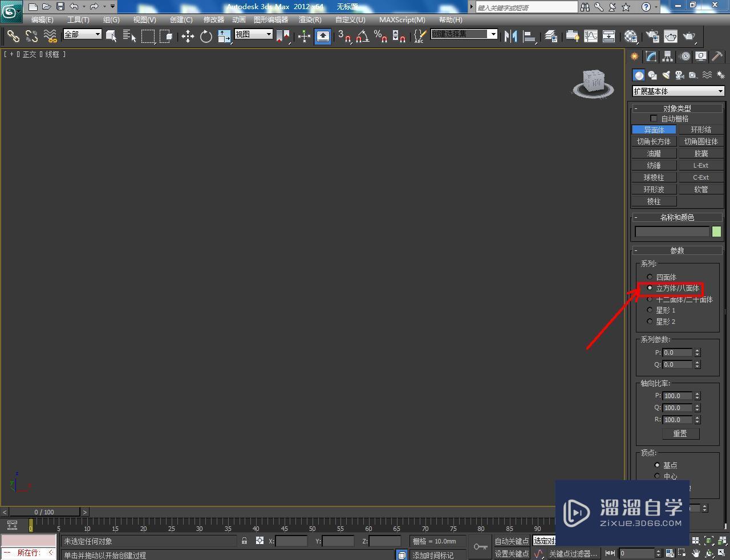
Task: Open the 创建(C) menu
Action: (x=181, y=20)
